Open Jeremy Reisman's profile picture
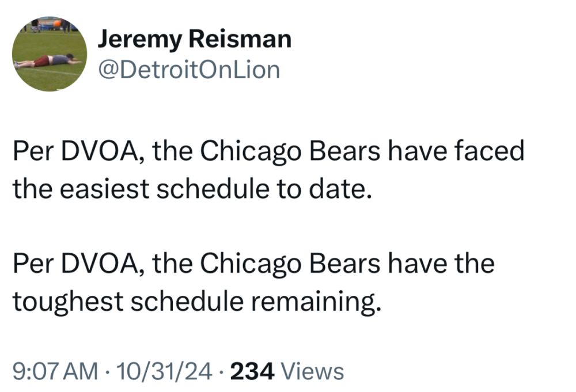 50,54
